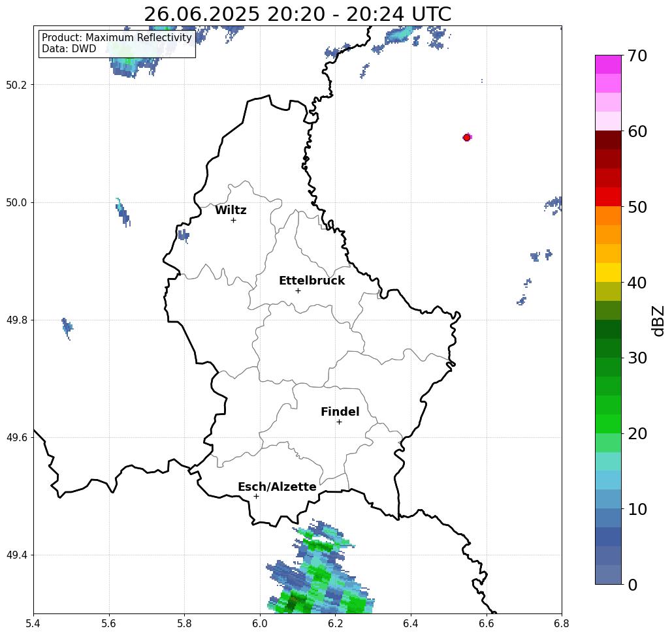Click the Findel station label
This screenshot has width=672, height=635.
point(340,412)
